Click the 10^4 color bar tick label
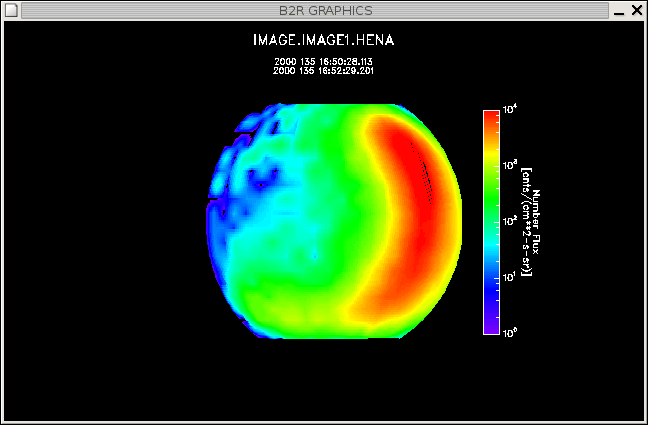The height and width of the screenshot is (425, 648). click(x=510, y=110)
